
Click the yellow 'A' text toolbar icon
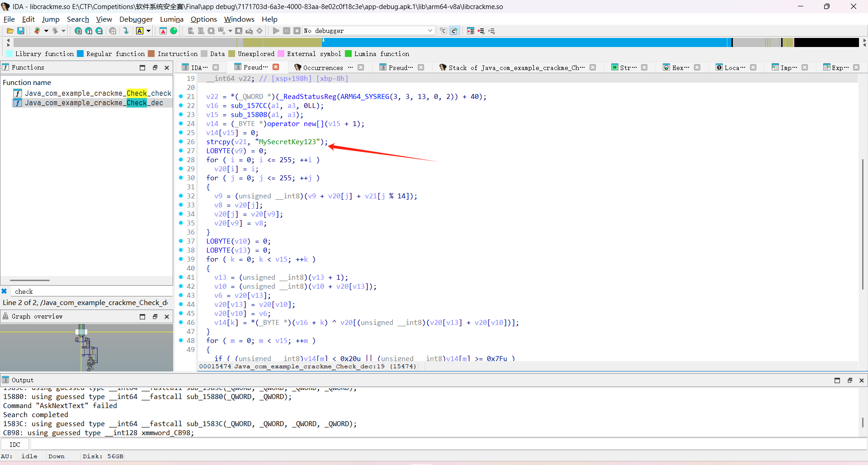tap(140, 31)
